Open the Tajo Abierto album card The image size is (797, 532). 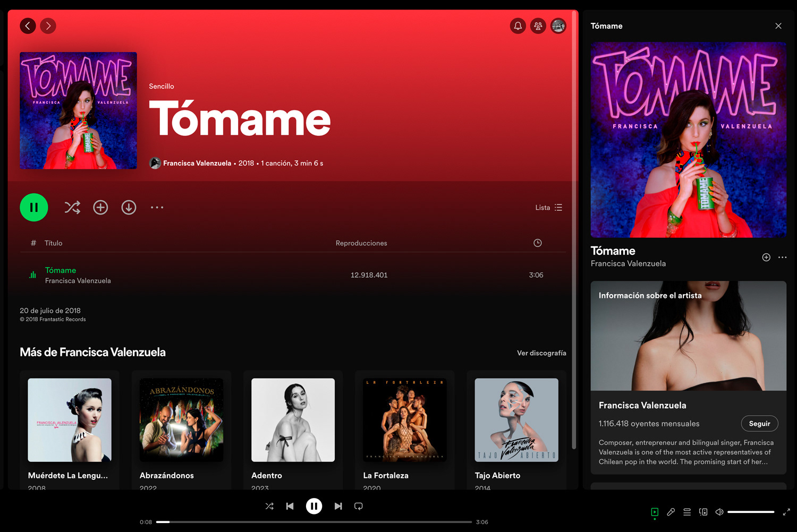click(516, 430)
